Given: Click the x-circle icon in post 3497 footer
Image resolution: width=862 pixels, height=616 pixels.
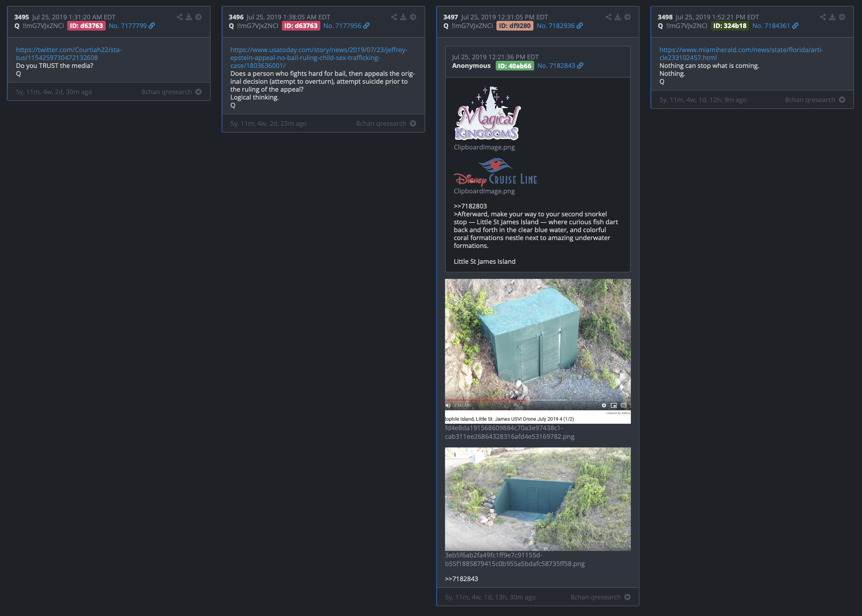Looking at the screenshot, I should pyautogui.click(x=628, y=597).
